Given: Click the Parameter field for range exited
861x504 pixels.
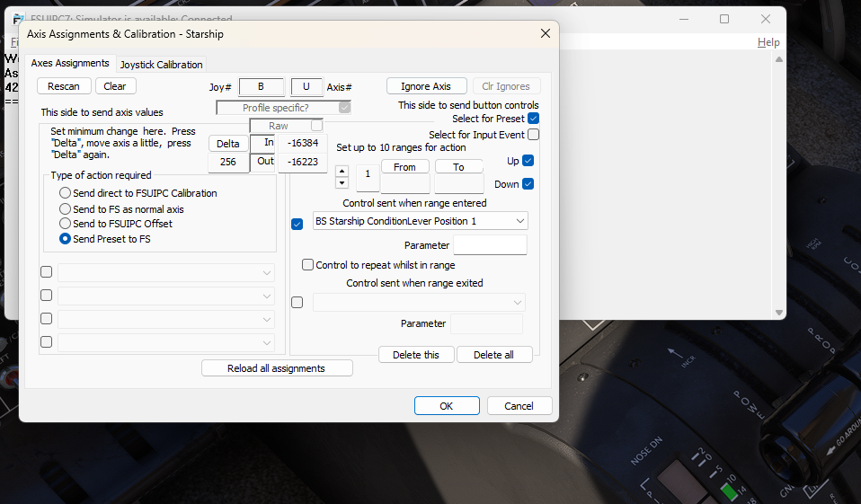Looking at the screenshot, I should 486,323.
